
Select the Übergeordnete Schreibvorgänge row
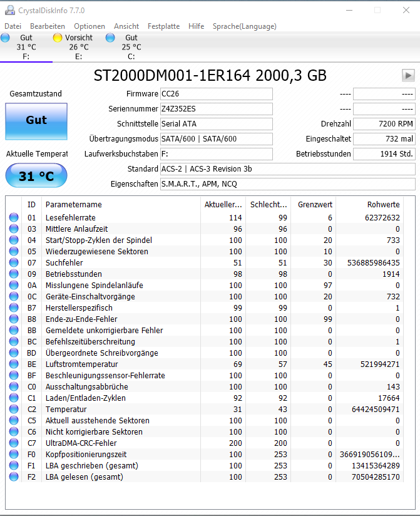(x=205, y=353)
